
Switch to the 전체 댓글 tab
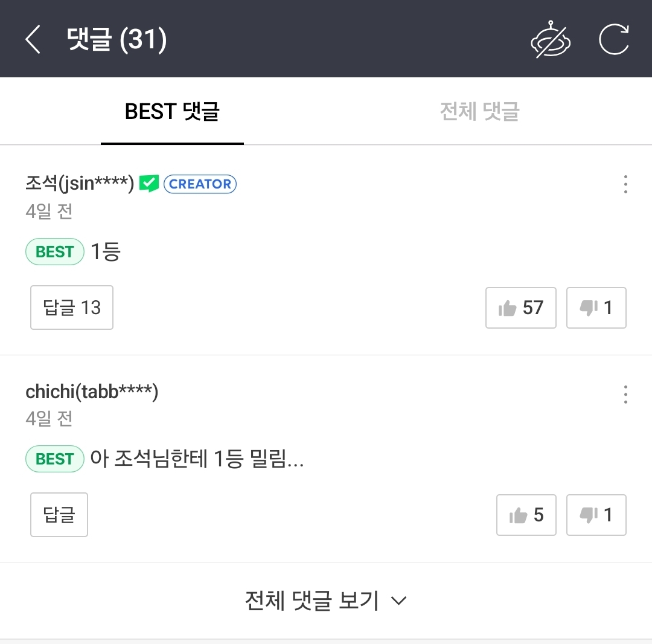479,112
